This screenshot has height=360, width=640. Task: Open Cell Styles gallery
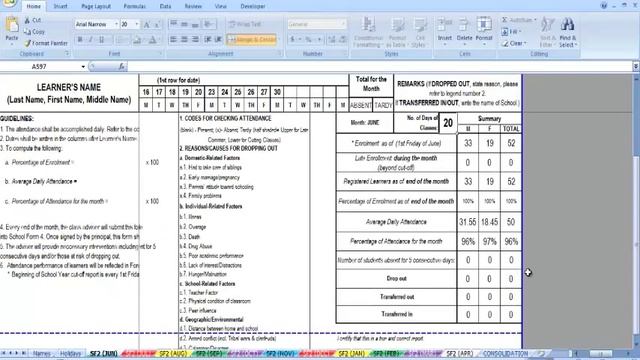tap(419, 33)
